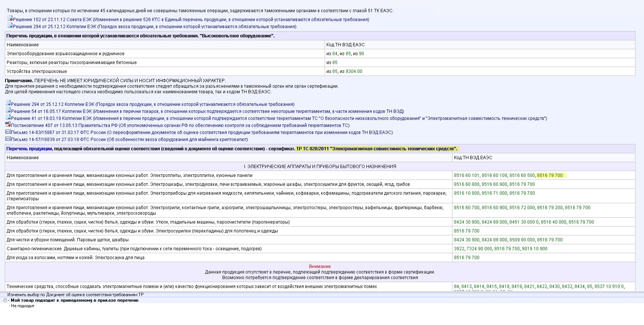Choose the 'Не подходит' option

[x=23, y=306]
